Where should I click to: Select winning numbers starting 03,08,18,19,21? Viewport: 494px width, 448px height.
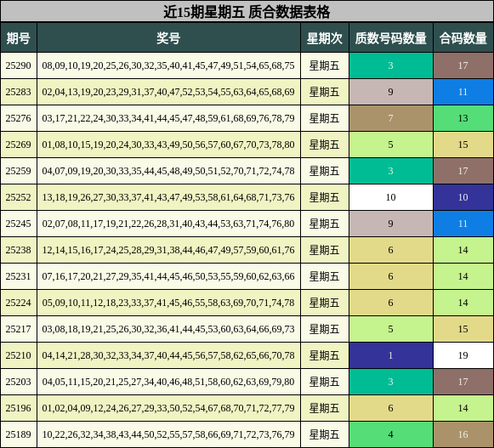[x=168, y=329]
